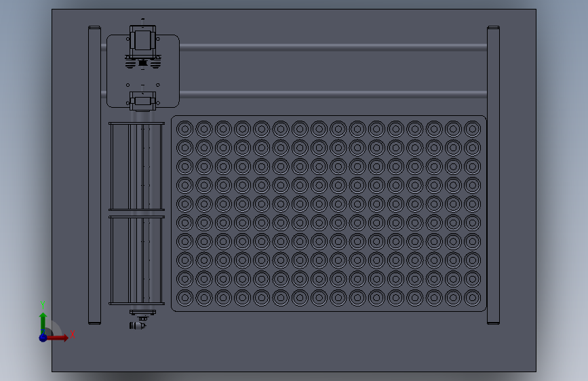Select the left vertical rail of the model

point(94,175)
